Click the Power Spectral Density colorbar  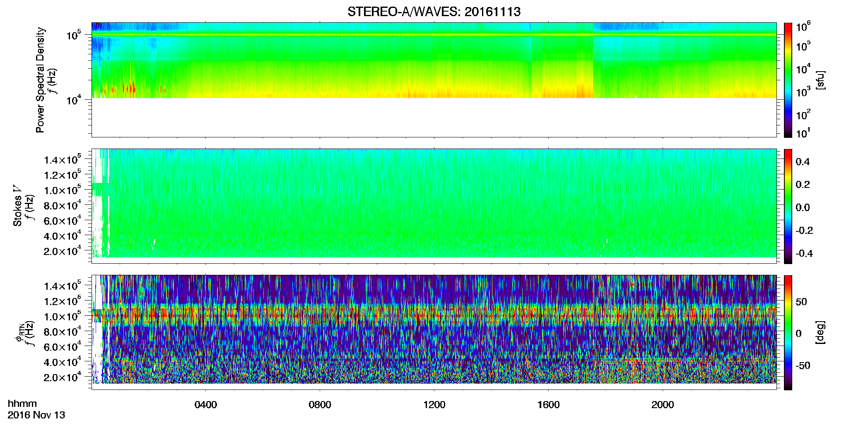tap(788, 80)
